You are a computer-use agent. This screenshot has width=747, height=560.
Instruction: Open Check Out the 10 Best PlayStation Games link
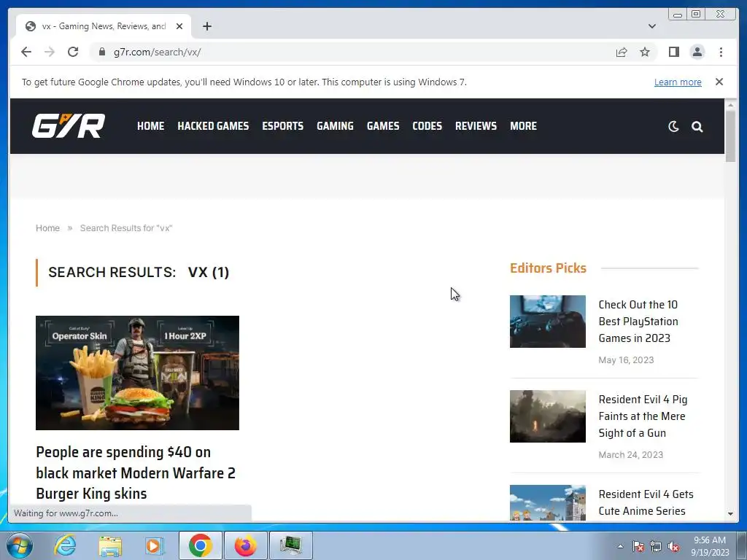[x=638, y=322]
